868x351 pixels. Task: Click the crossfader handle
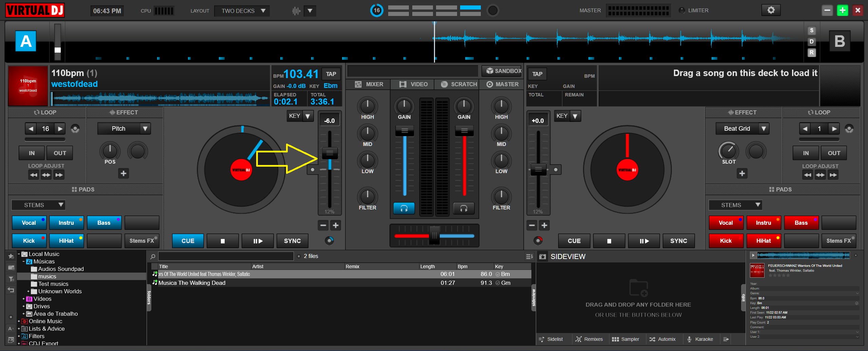434,235
